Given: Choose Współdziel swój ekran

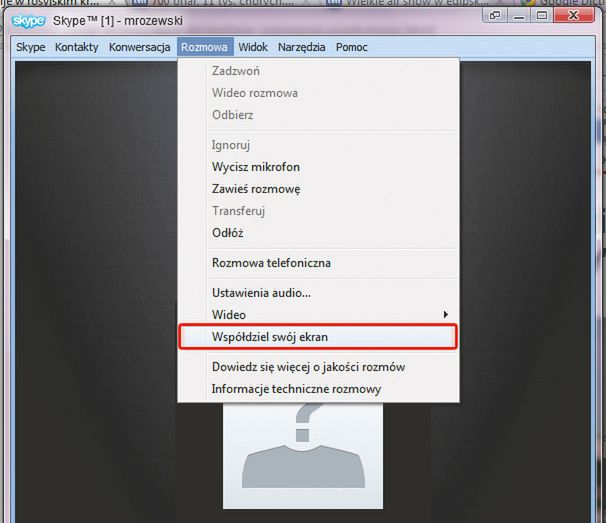Looking at the screenshot, I should coord(318,337).
